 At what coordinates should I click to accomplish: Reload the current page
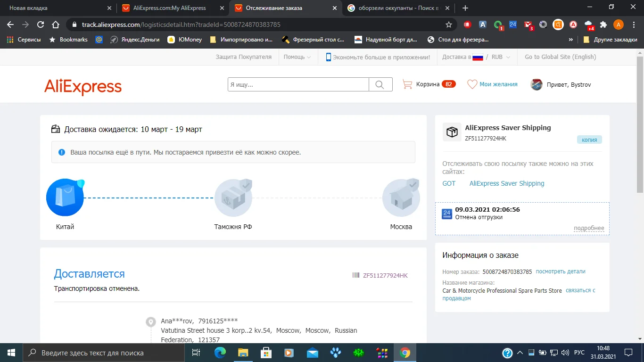tap(41, 25)
